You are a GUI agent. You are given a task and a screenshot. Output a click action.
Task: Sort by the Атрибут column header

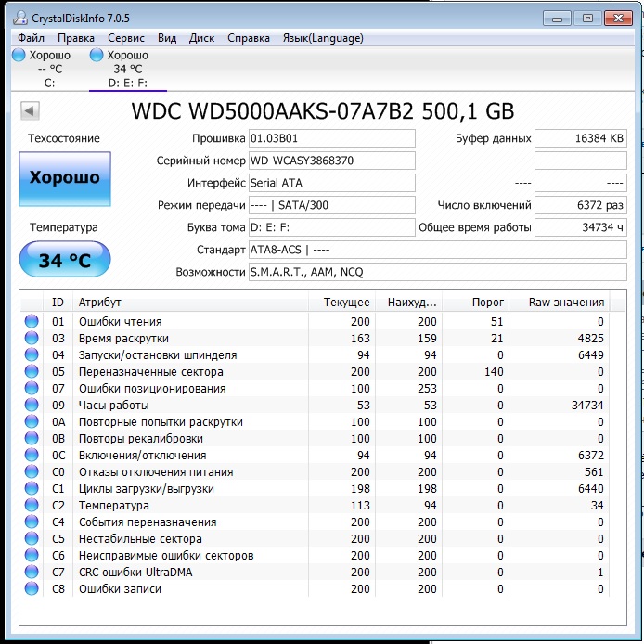pyautogui.click(x=190, y=303)
